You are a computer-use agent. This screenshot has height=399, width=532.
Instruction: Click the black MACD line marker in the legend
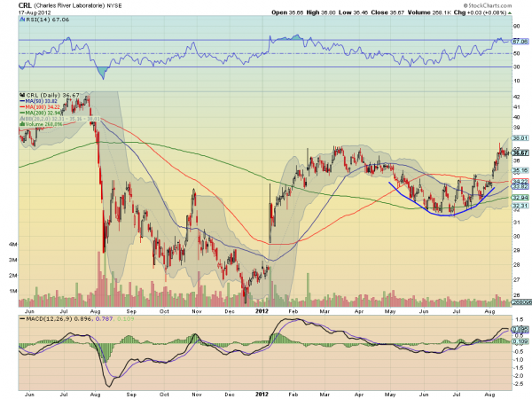tap(22, 319)
